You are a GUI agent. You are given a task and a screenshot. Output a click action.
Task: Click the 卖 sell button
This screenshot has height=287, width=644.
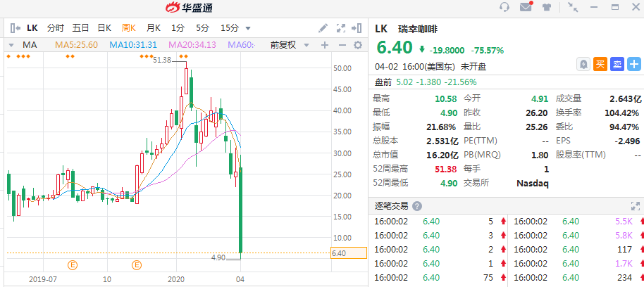(617, 65)
